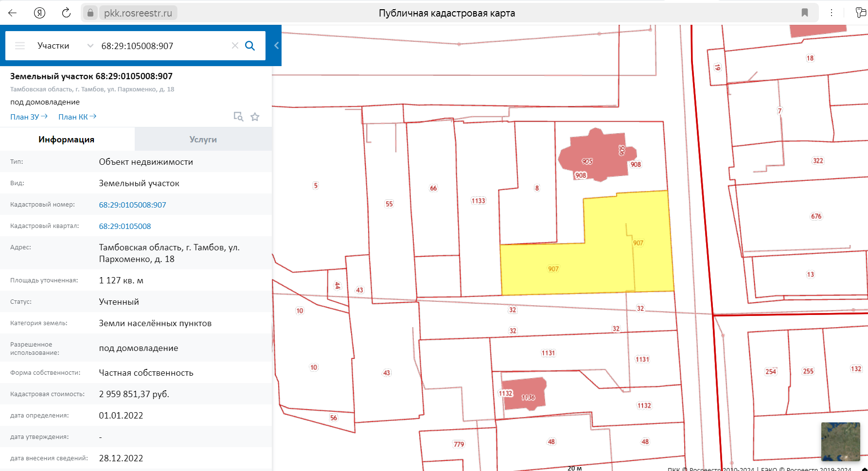Open the hamburger menu in search bar
Screen dimensions: 868x471
(20, 46)
